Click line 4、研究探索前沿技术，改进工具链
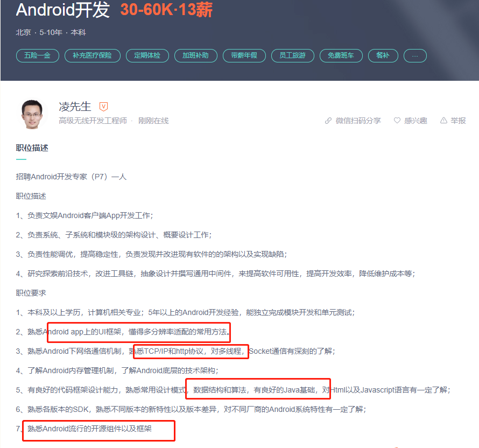The width and height of the screenshot is (479, 448). (x=215, y=274)
